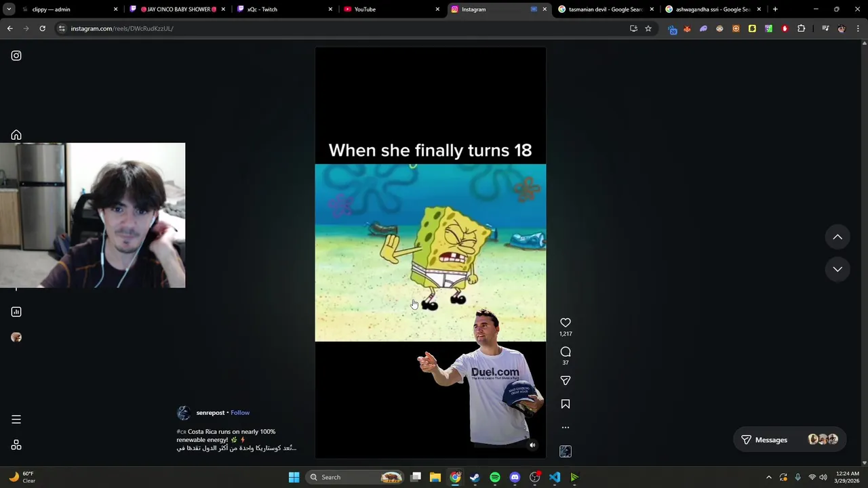Click the reel video to pause
This screenshot has height=488, width=868.
pyautogui.click(x=431, y=252)
